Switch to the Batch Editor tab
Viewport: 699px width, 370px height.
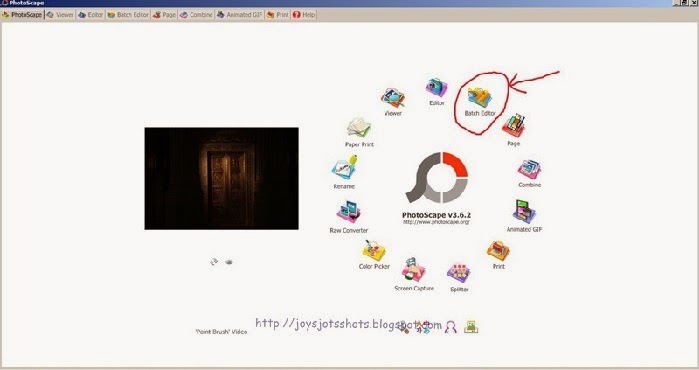coord(128,15)
